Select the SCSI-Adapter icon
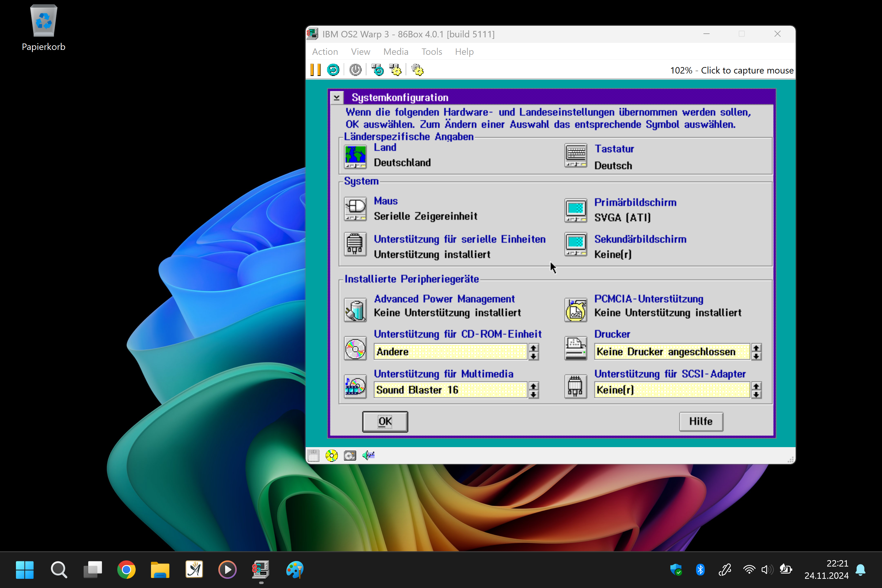The height and width of the screenshot is (588, 882). pyautogui.click(x=576, y=386)
